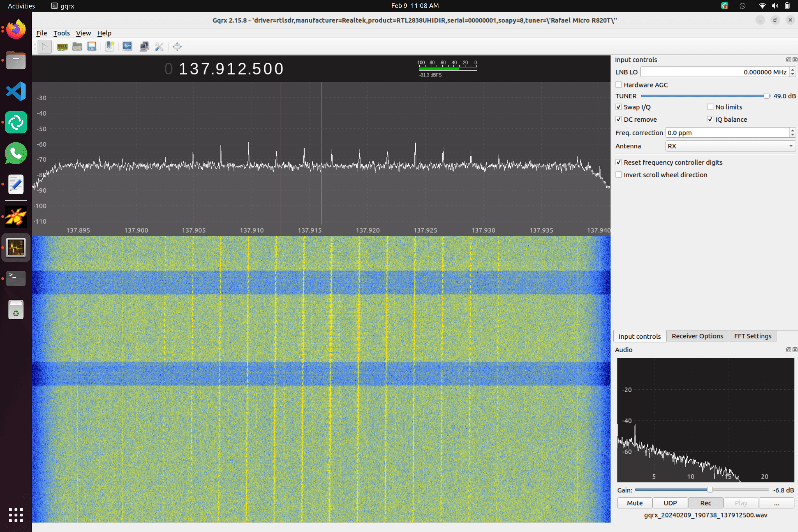This screenshot has width=798, height=532.
Task: Toggle Reset frequency controller digits
Action: [x=619, y=162]
